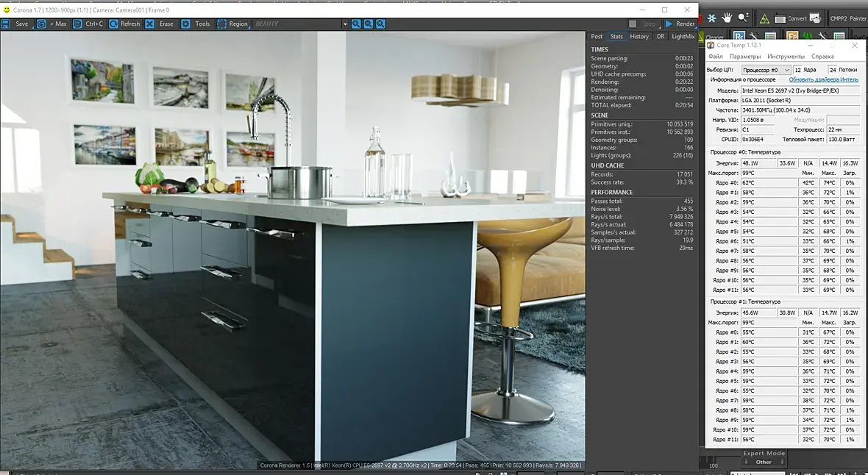Open the Файл menu in Core Temp
The width and height of the screenshot is (868, 475).
(x=715, y=57)
